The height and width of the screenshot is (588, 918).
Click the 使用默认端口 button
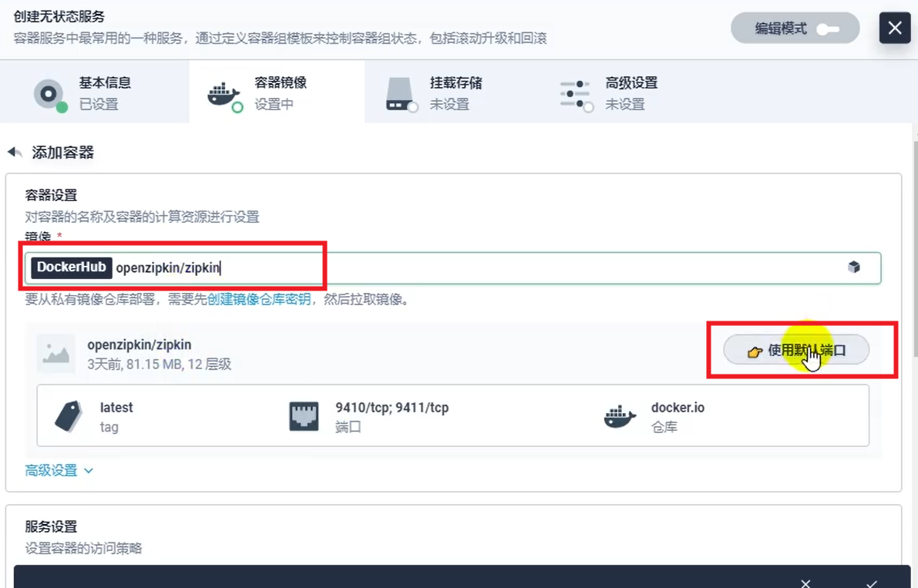(796, 350)
